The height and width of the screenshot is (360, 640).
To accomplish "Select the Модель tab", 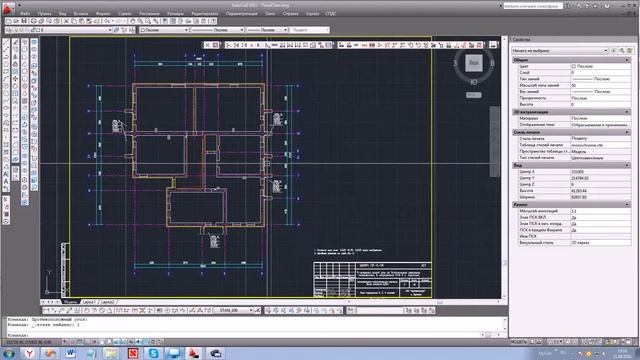I will click(70, 302).
